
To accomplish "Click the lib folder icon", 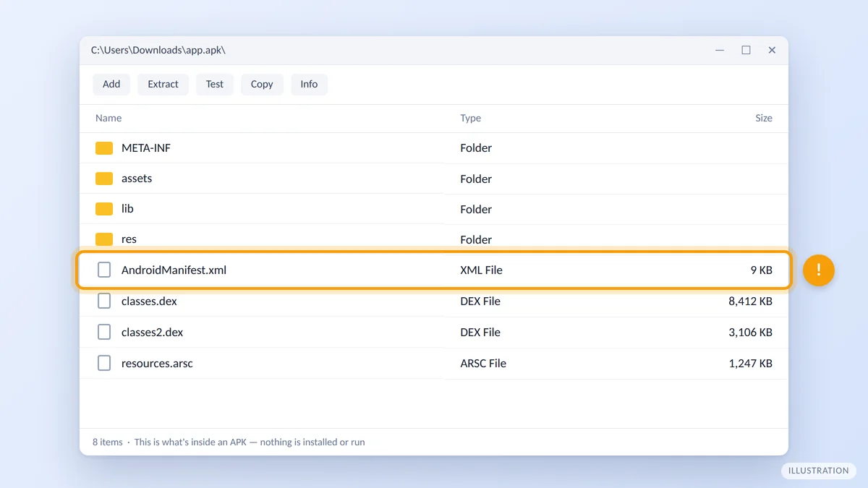I will click(x=104, y=209).
